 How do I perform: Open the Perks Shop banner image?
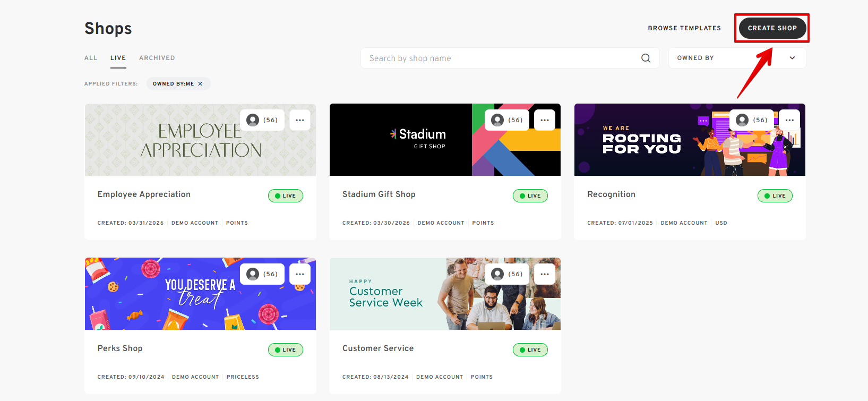pos(200,294)
